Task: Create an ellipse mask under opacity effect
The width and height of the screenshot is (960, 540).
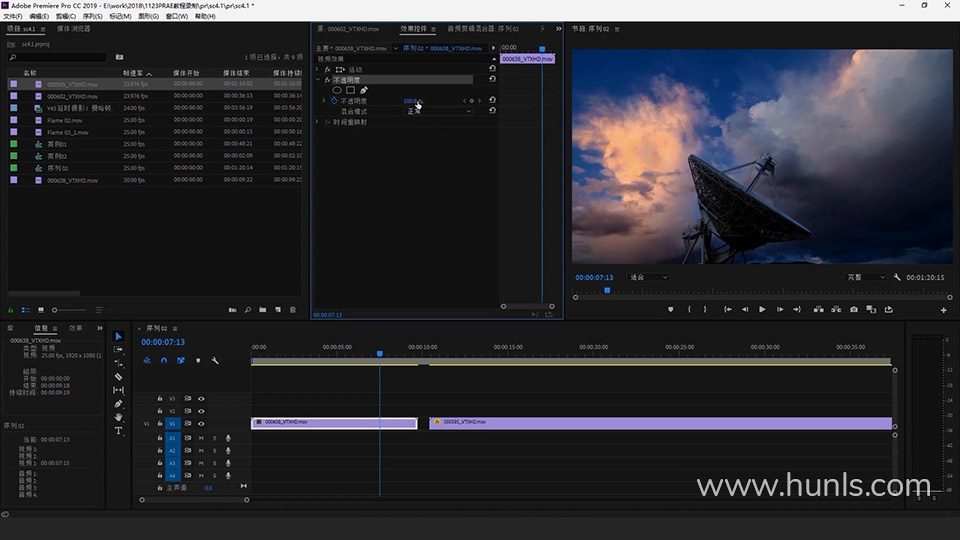Action: [337, 90]
